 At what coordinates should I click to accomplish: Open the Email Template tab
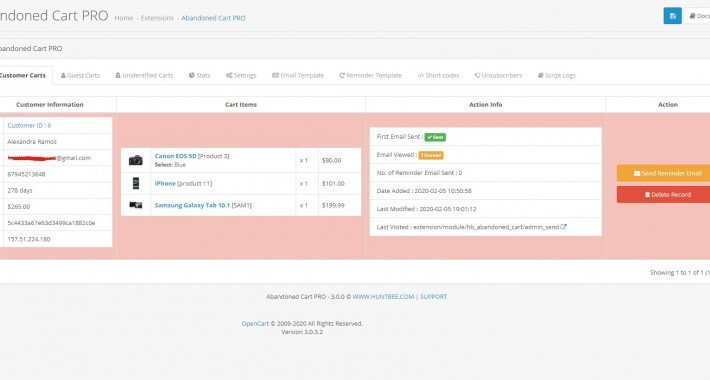(298, 75)
